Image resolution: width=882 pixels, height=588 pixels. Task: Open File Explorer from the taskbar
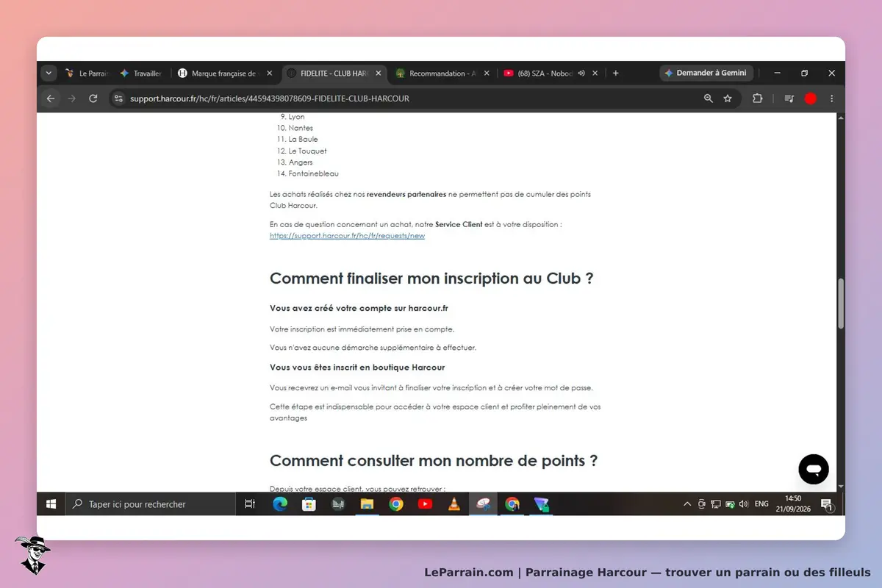367,504
